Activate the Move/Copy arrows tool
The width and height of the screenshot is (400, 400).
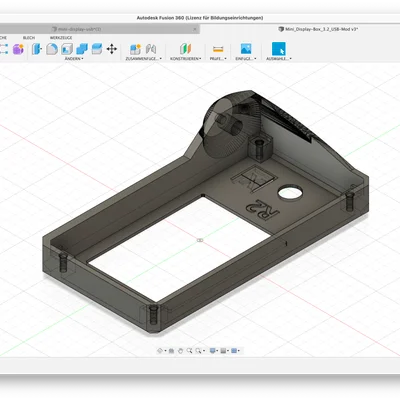pyautogui.click(x=112, y=49)
